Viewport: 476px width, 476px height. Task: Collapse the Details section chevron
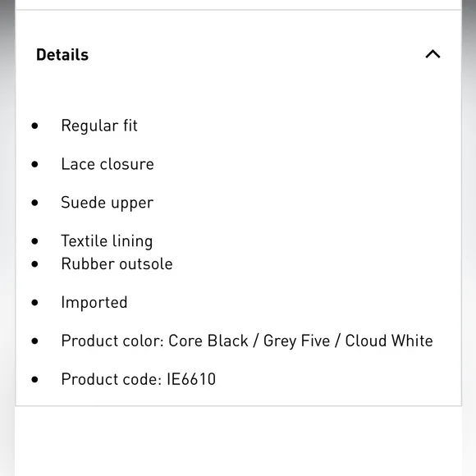[433, 54]
